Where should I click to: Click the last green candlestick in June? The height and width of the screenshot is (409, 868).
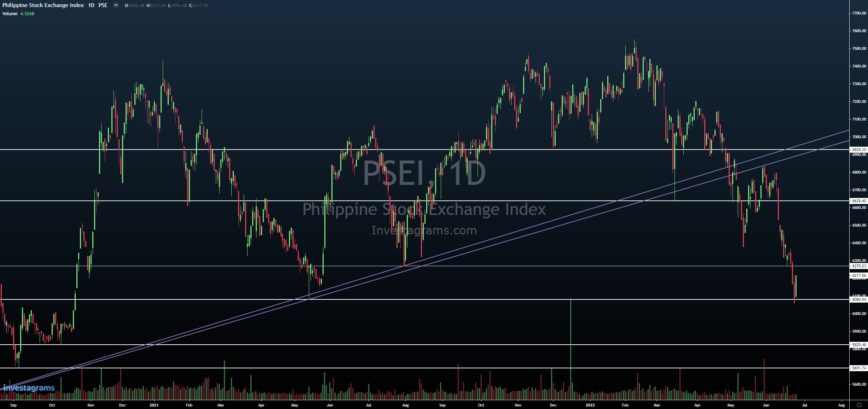pos(796,286)
